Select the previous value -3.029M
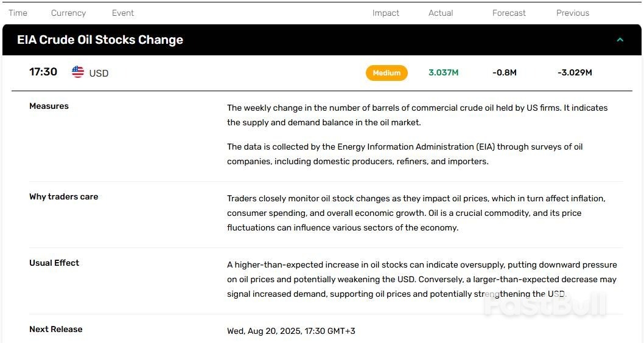This screenshot has height=343, width=644. 575,72
